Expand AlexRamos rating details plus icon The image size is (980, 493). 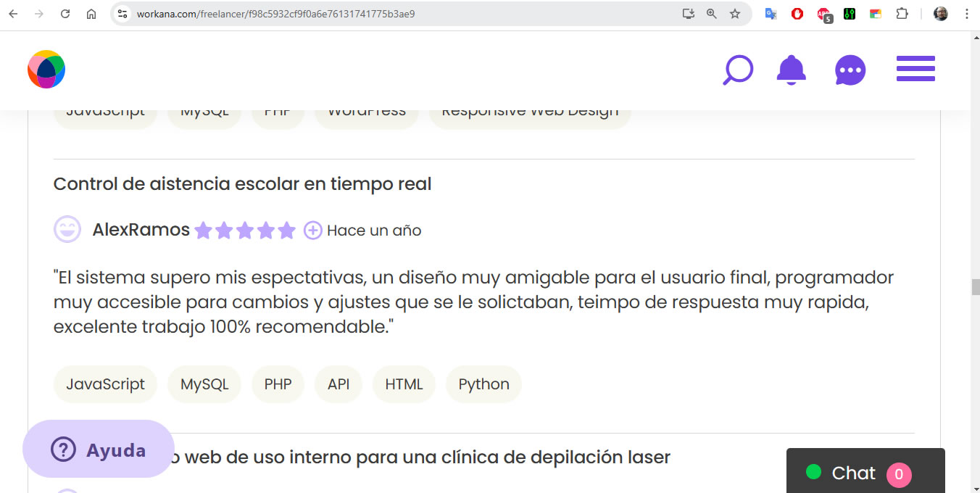312,231
